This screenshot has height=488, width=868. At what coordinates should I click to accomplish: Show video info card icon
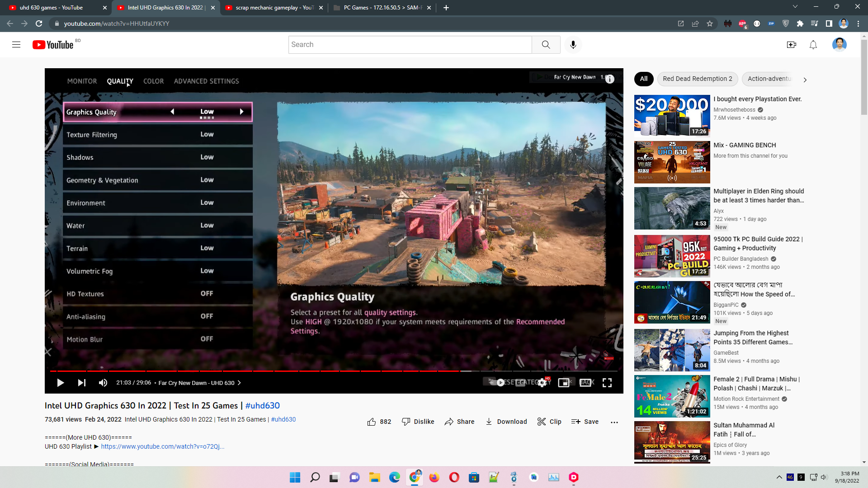coord(610,79)
